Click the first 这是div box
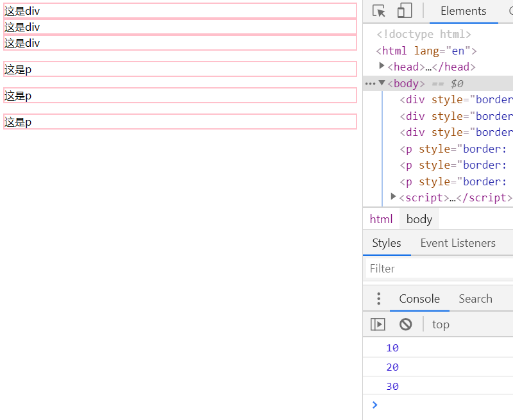Image resolution: width=513 pixels, height=420 pixels. pos(180,11)
